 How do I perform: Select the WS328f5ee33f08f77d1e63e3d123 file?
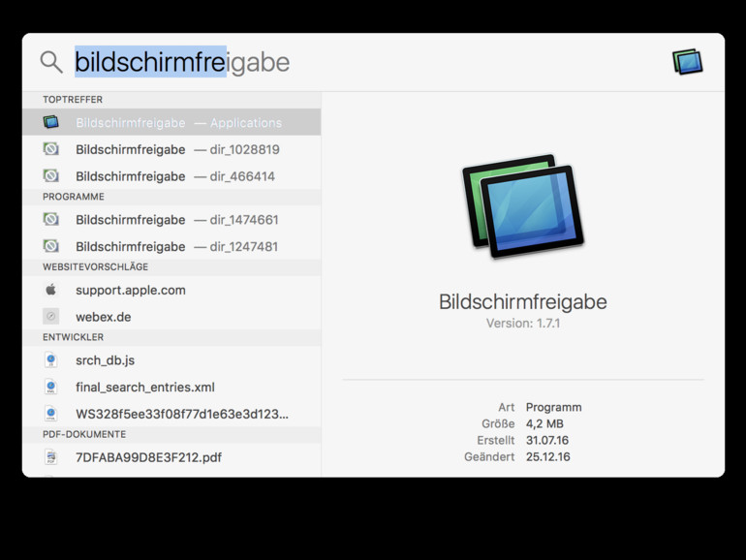pyautogui.click(x=171, y=414)
